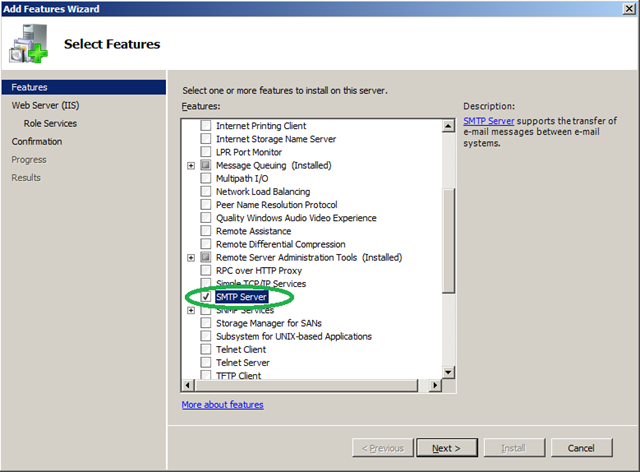
Task: Click horizontal scrollbar right arrow
Action: click(x=435, y=385)
